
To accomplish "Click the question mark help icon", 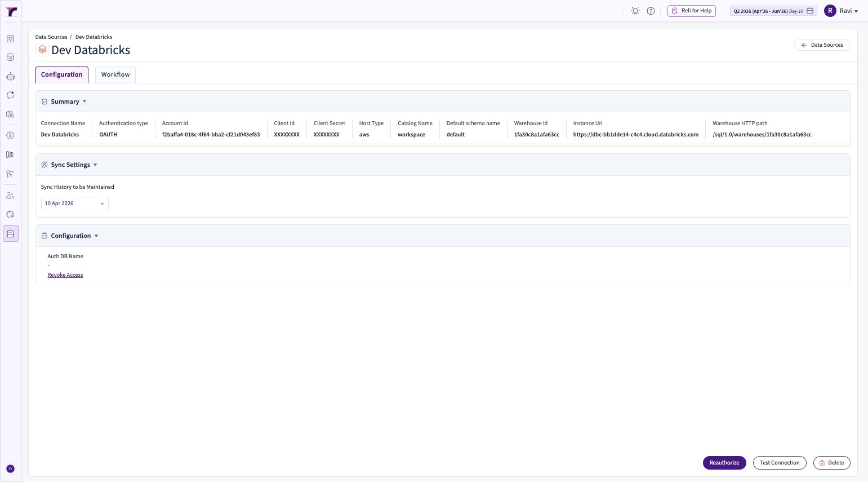I will 651,11.
